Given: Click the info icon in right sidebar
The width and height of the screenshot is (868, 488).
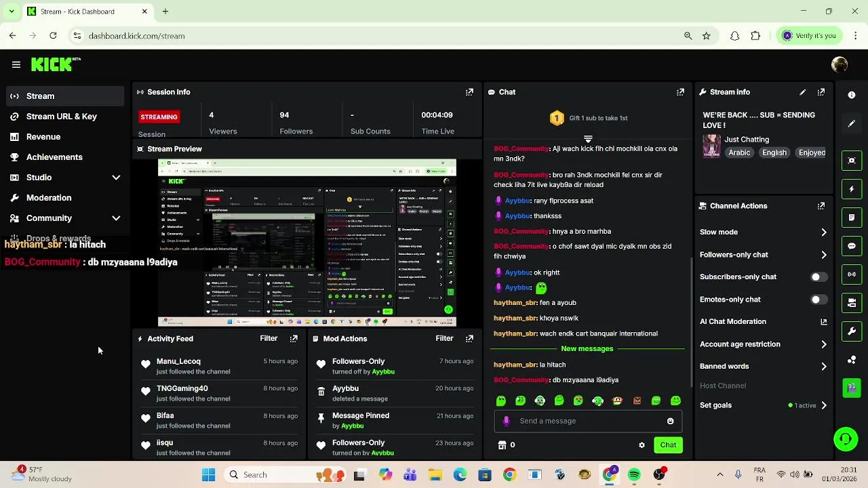Looking at the screenshot, I should click(852, 96).
